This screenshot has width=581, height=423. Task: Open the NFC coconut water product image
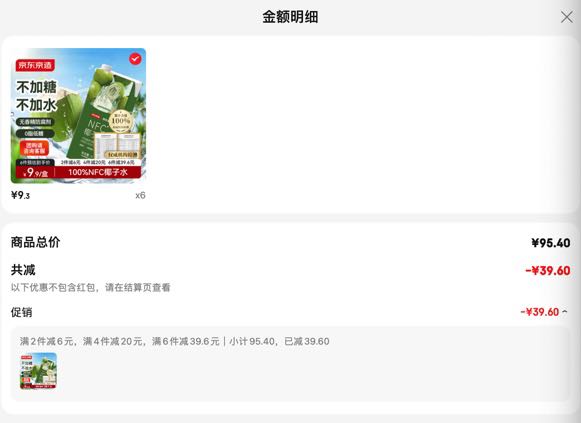(x=78, y=116)
